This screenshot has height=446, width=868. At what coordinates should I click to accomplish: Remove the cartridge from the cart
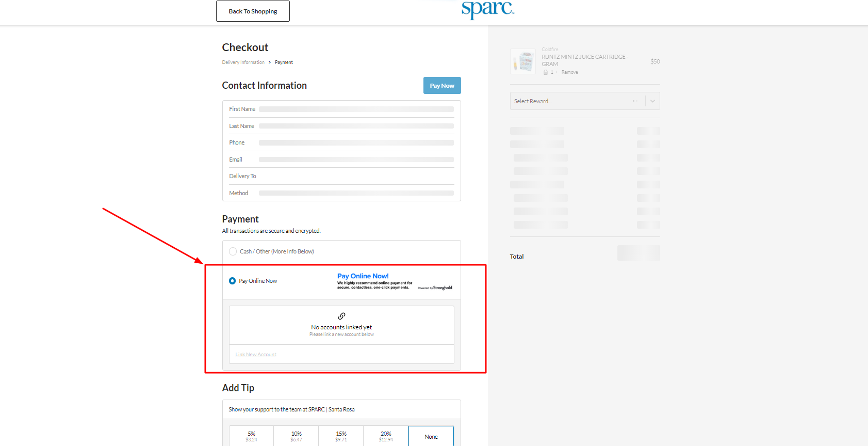[569, 72]
